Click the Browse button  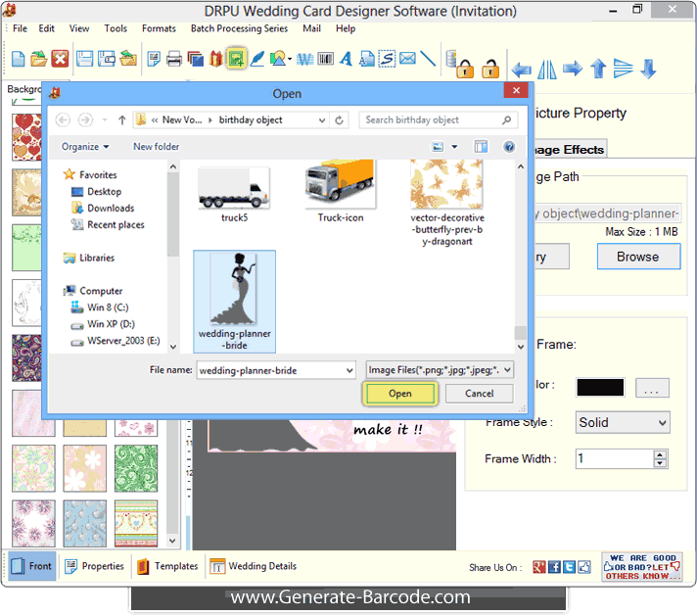point(638,257)
